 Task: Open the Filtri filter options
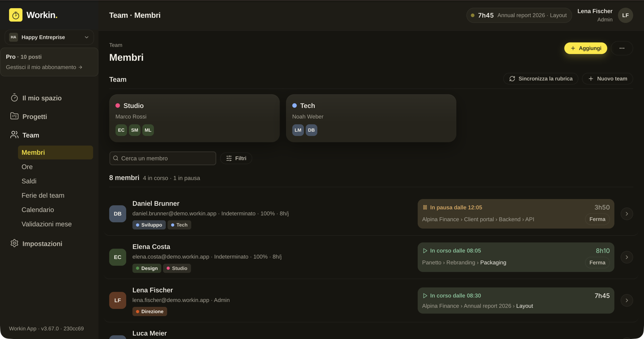236,158
